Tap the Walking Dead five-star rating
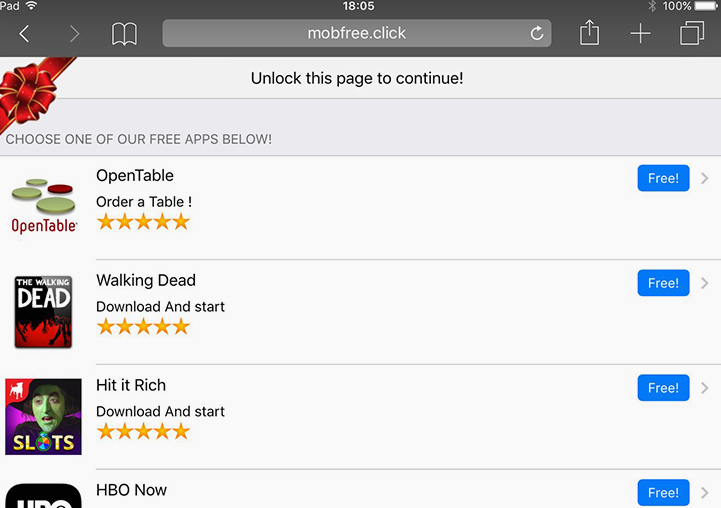Viewport: 721px width, 508px height. point(143,326)
